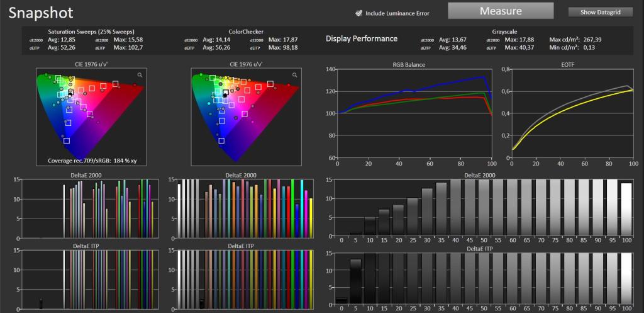Screen dimensions: 644x313
Task: Open zoom magnifier on ColorChecker CIE 1976 chart
Action: tap(294, 75)
